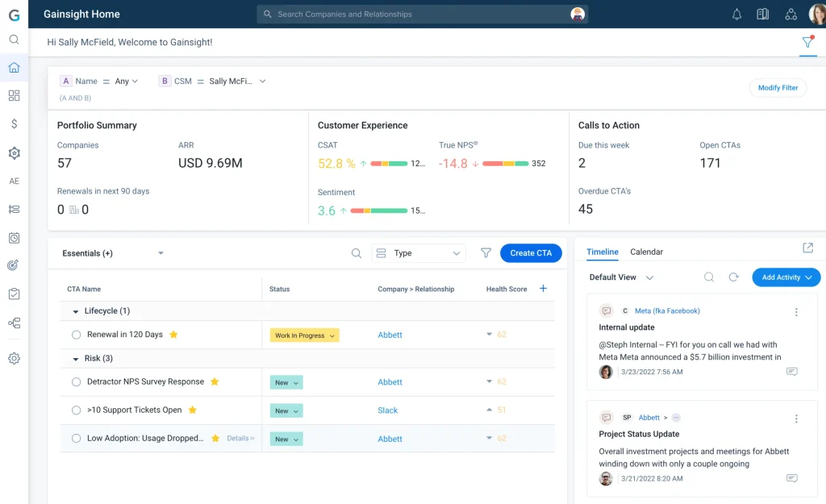Viewport: 826px width, 504px height.
Task: Select >10 Support Tickets Open circle
Action: (77, 410)
